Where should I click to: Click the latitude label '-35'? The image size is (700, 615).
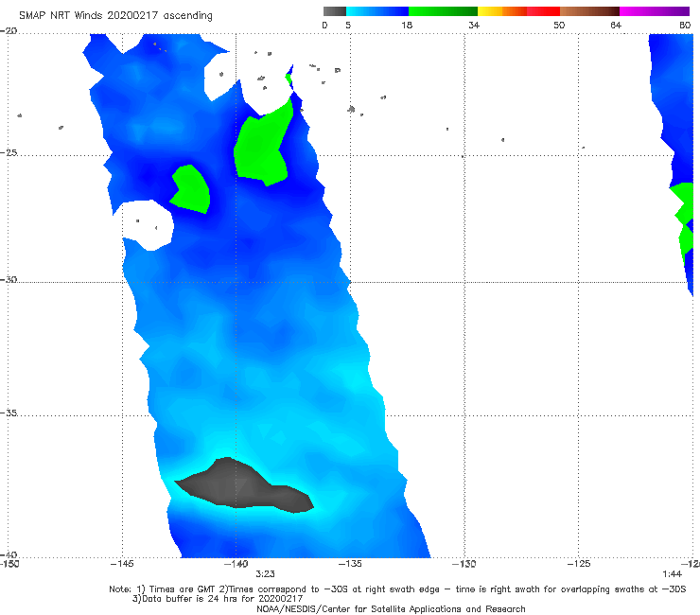[9, 413]
